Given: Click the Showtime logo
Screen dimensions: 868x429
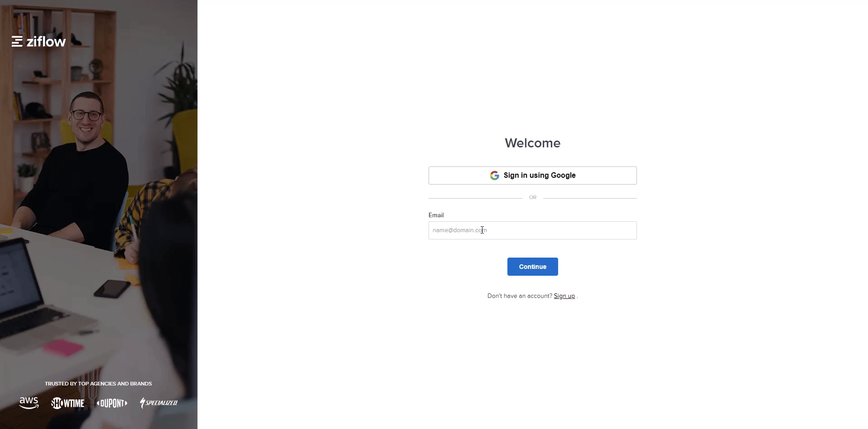Looking at the screenshot, I should (68, 403).
